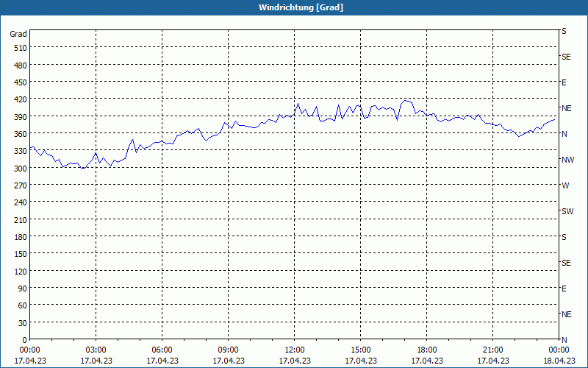This screenshot has width=588, height=368.
Task: Select the 120 degree axis label
Action: [21, 271]
